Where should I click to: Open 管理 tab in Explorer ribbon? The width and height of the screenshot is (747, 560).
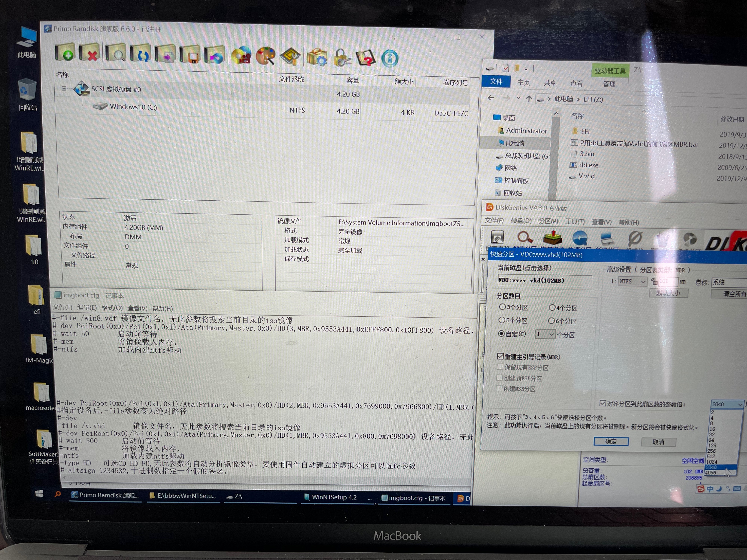click(x=609, y=84)
